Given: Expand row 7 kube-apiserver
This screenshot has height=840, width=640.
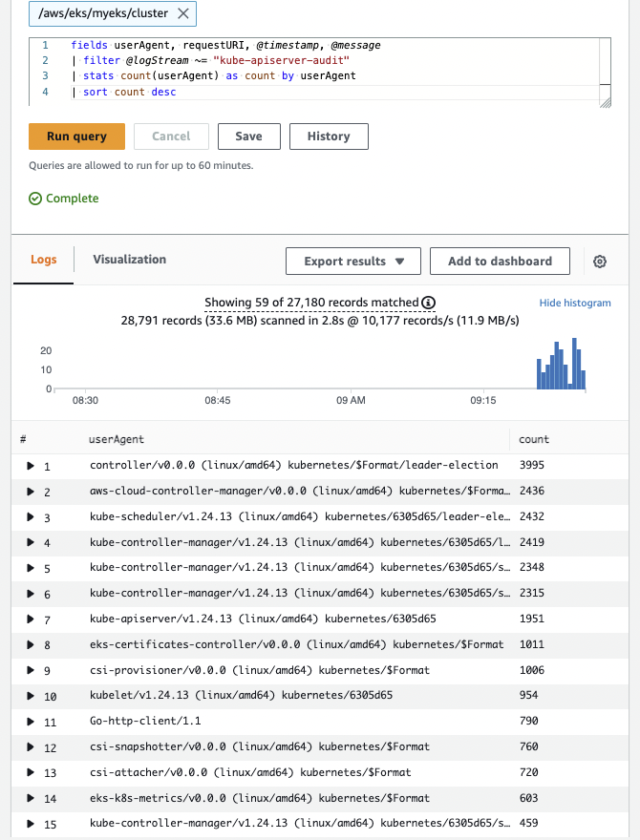Looking at the screenshot, I should click(31, 619).
